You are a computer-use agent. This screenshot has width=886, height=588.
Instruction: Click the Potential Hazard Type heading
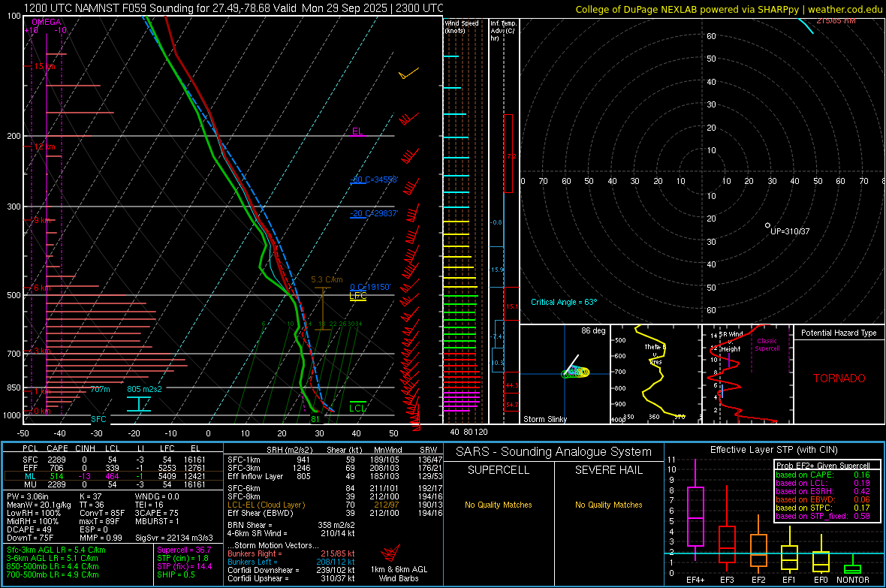(839, 333)
